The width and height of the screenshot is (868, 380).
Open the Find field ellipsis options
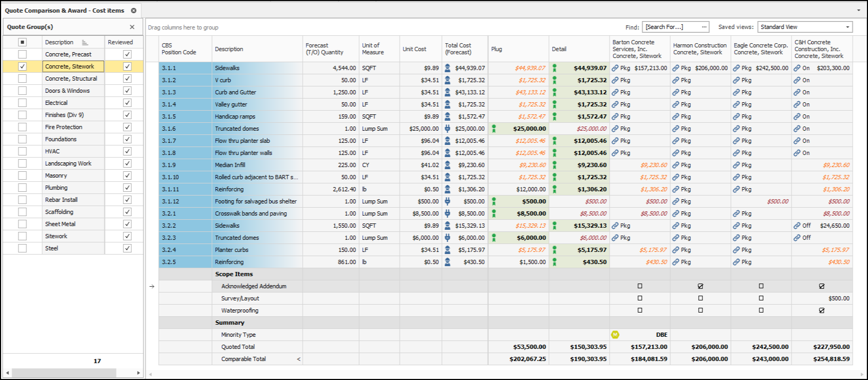coord(704,27)
